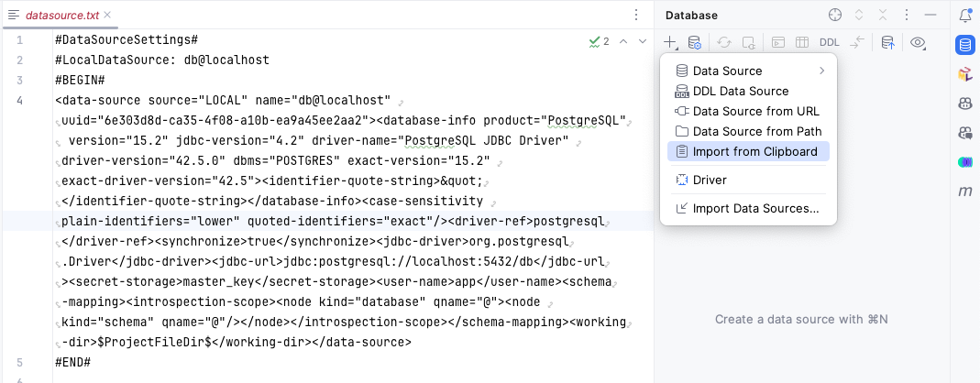Go to previous highlighted issue (up arrow)
This screenshot has width=980, height=383.
click(623, 42)
